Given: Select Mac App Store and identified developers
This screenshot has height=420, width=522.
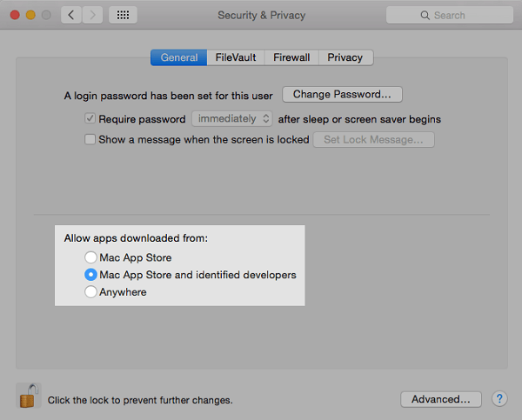Looking at the screenshot, I should (x=90, y=275).
